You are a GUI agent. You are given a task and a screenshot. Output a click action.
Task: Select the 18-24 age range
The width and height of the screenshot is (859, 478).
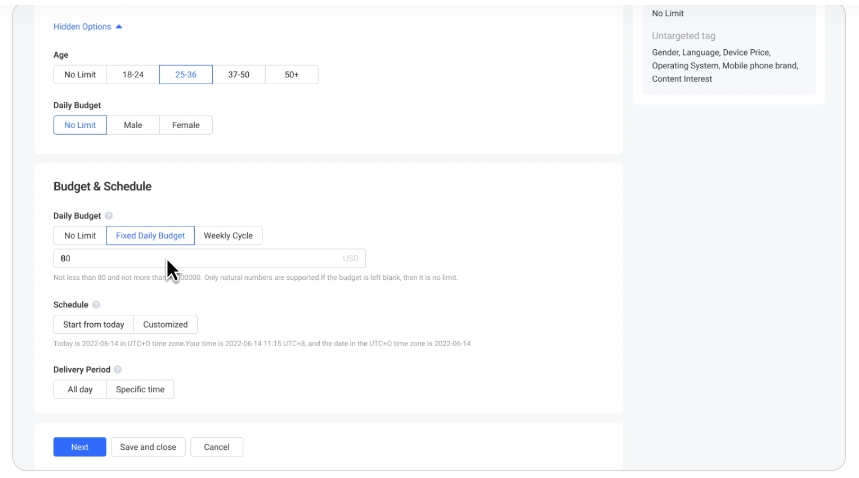pos(133,75)
